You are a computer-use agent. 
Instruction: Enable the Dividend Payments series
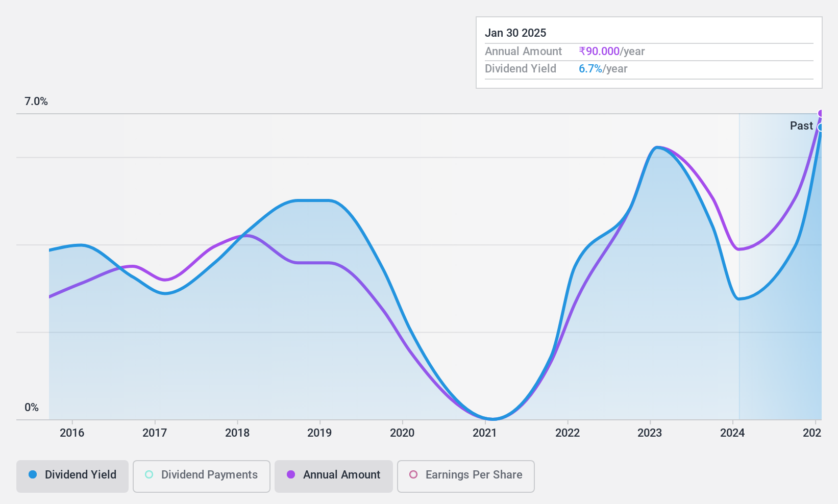[x=202, y=476]
